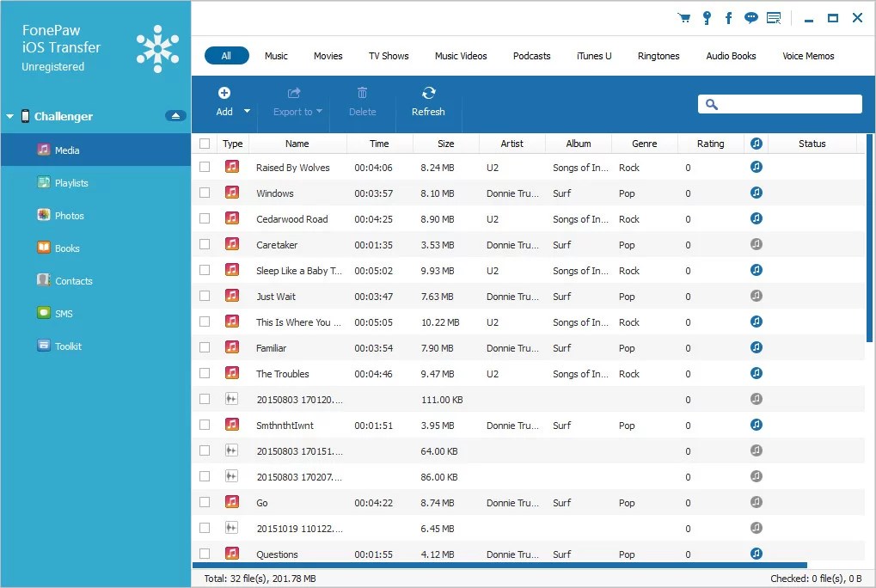Viewport: 876px width, 588px height.
Task: Switch to the Audio Books tab
Action: click(x=731, y=56)
